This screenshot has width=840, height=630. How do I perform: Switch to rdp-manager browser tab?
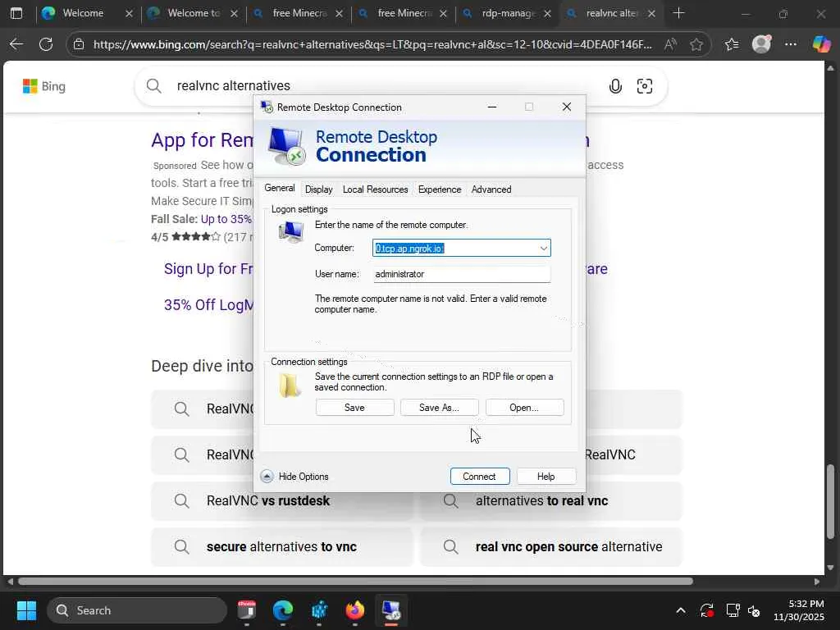508,13
